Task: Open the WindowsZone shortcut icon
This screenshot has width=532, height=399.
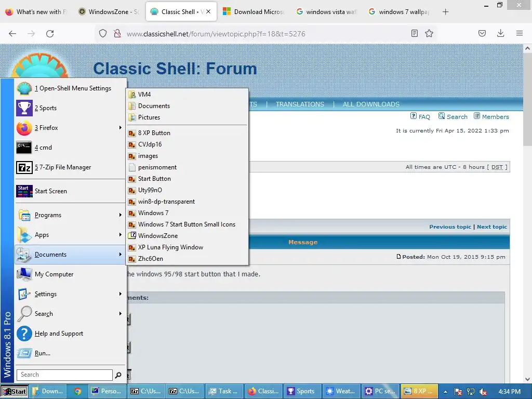Action: (x=132, y=235)
